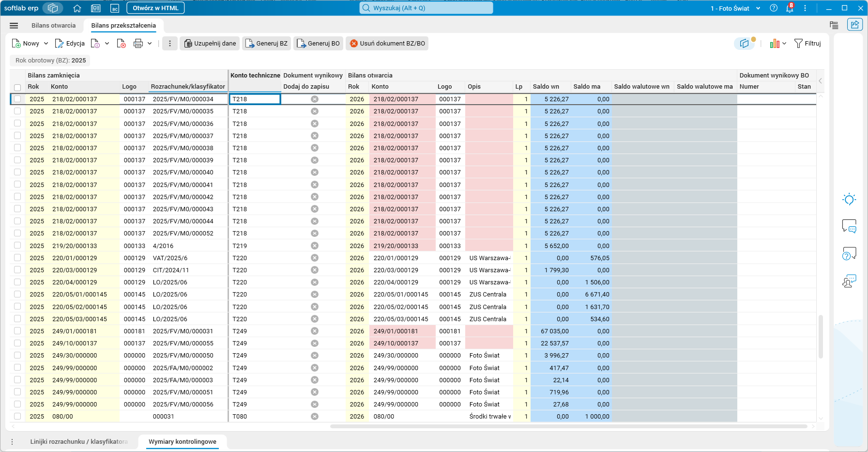Click the help question mark icon

click(774, 8)
